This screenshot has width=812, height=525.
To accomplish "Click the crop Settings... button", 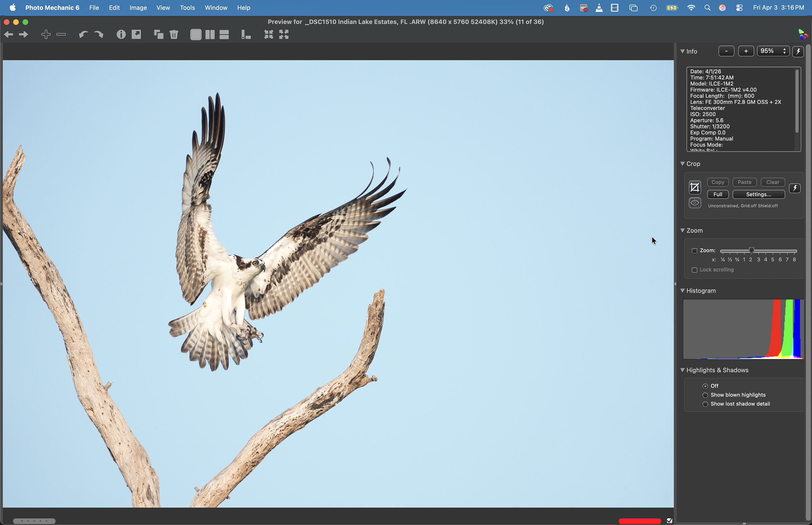I will point(758,194).
